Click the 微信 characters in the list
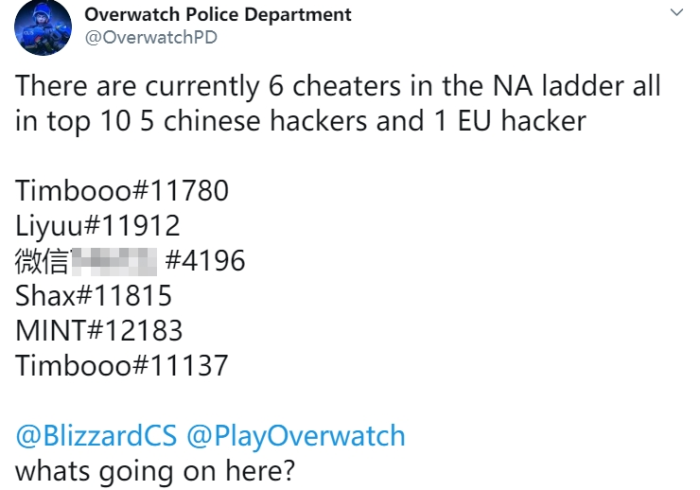 point(42,261)
